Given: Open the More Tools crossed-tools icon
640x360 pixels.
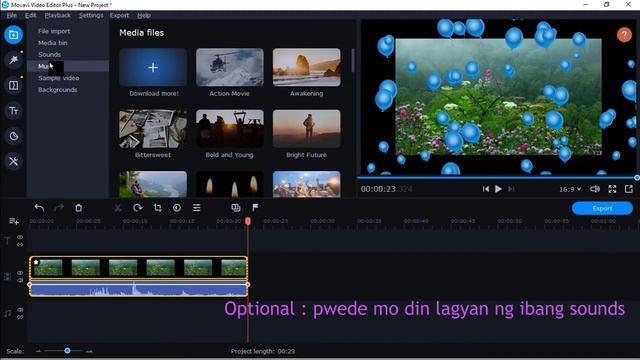Looking at the screenshot, I should coord(13,161).
